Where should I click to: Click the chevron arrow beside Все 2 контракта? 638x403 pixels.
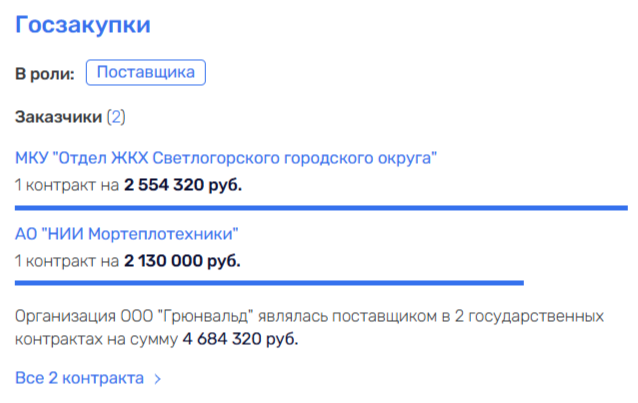(157, 380)
